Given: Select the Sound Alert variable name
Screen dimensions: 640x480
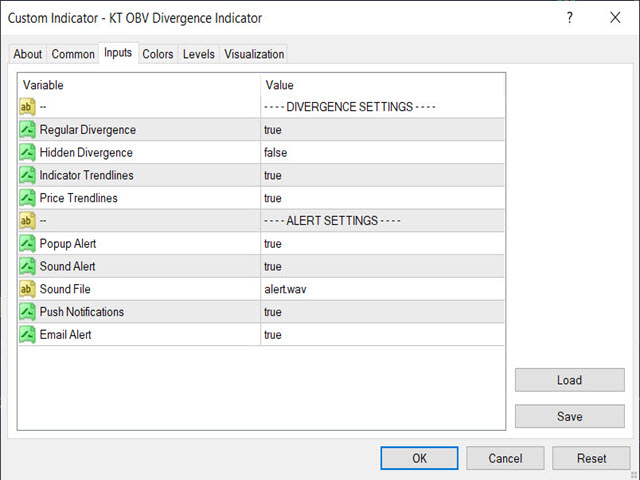Looking at the screenshot, I should [x=67, y=267].
